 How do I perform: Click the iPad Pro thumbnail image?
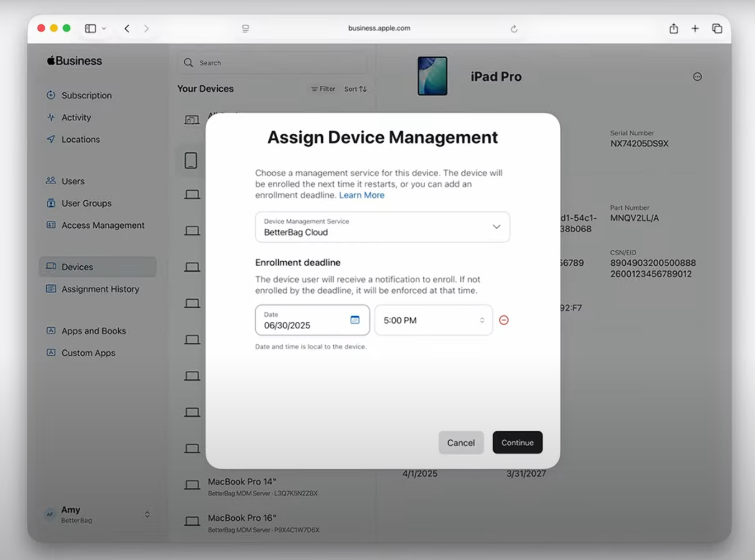click(x=432, y=76)
